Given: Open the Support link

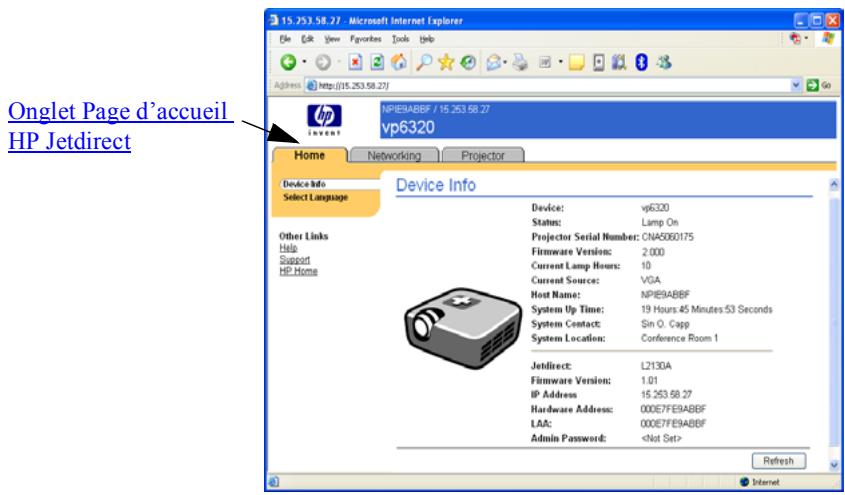Looking at the screenshot, I should tap(294, 260).
